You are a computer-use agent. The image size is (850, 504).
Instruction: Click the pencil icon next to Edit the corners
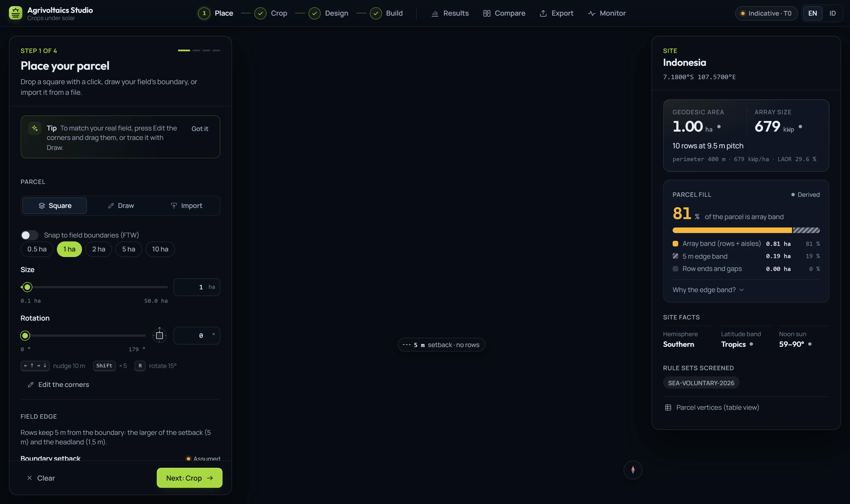31,384
